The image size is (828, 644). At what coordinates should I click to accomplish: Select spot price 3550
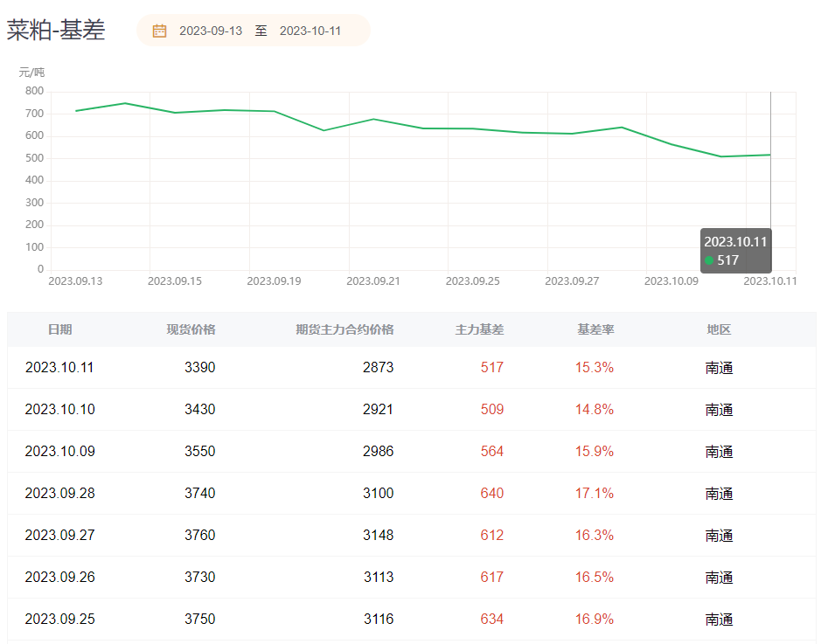(199, 452)
